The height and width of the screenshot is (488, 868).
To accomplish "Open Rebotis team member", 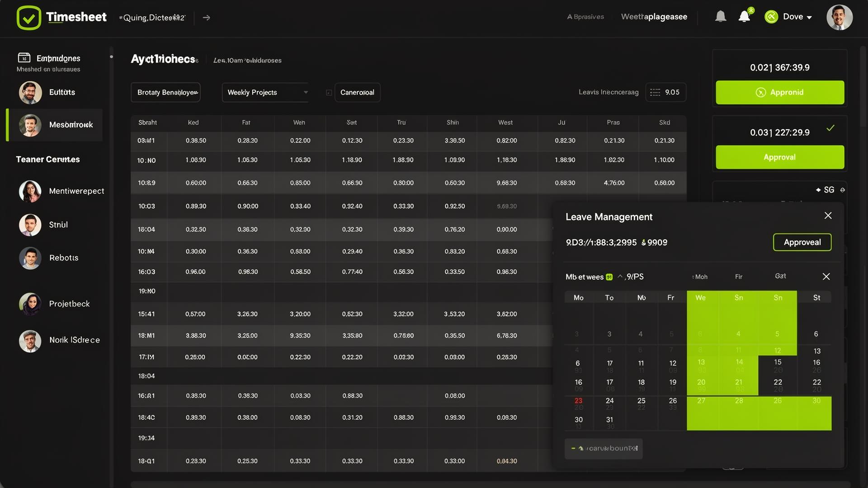I will pos(49,258).
